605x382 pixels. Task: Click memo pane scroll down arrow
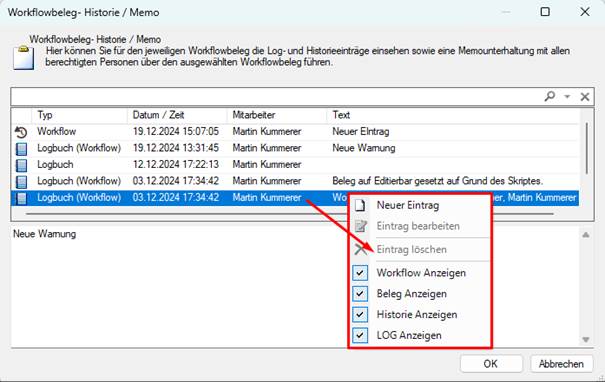(x=586, y=340)
